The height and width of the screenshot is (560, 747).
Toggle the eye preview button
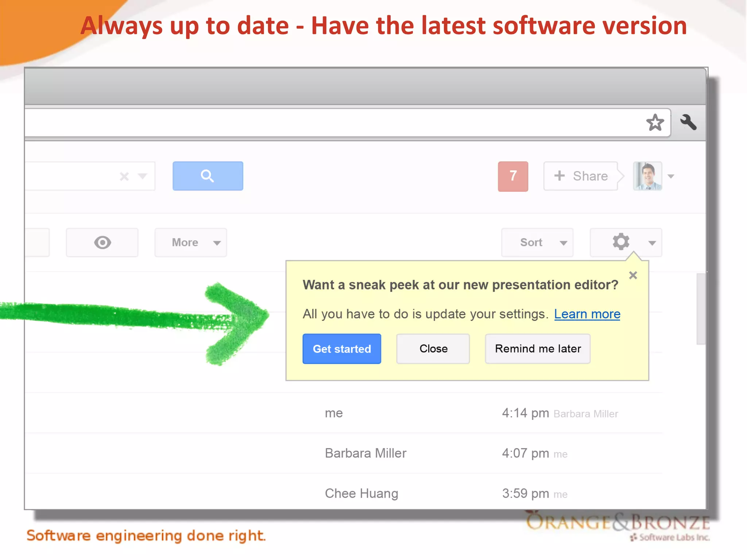(102, 242)
